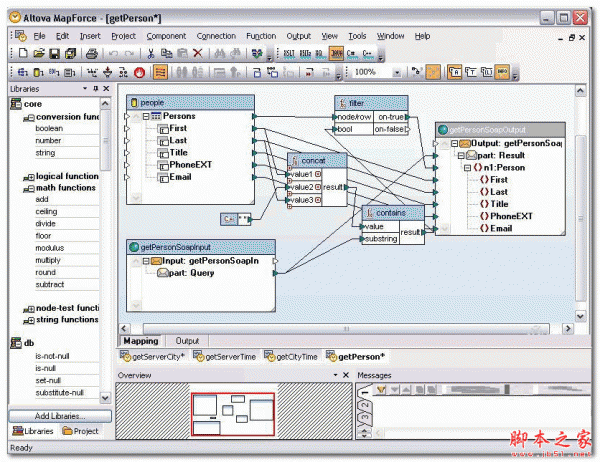Collapse the Persons node in people

pyautogui.click(x=146, y=116)
